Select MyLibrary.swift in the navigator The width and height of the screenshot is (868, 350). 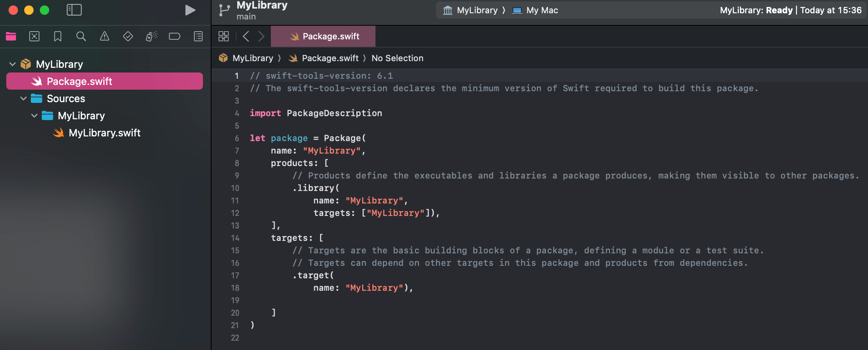[105, 133]
